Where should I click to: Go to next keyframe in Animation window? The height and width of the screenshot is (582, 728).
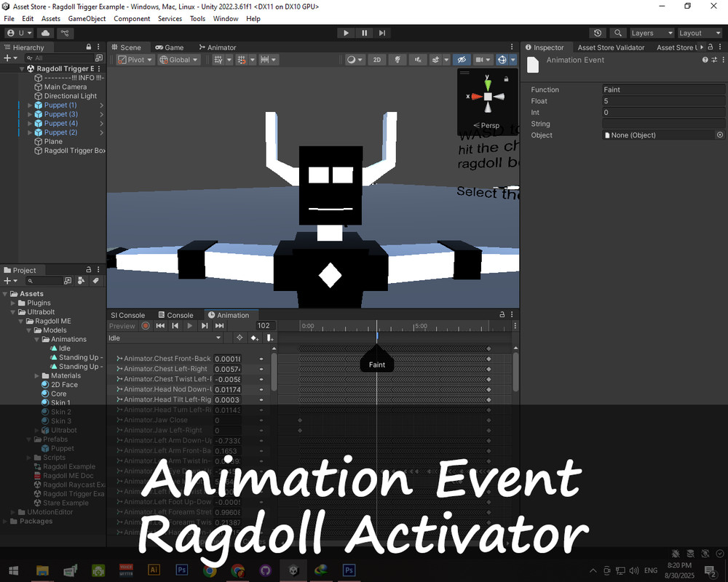[x=205, y=326]
